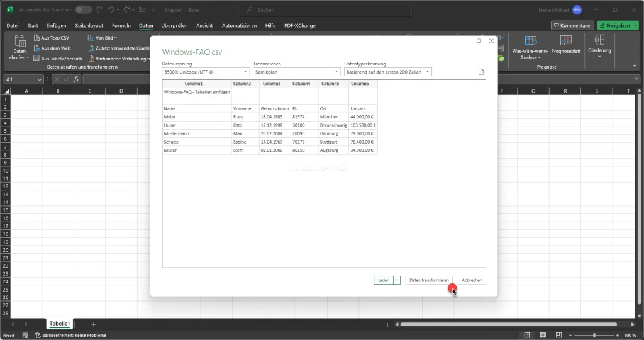Viewport: 644px width, 340px height.
Task: Click the Freigeben share button
Action: coord(615,25)
